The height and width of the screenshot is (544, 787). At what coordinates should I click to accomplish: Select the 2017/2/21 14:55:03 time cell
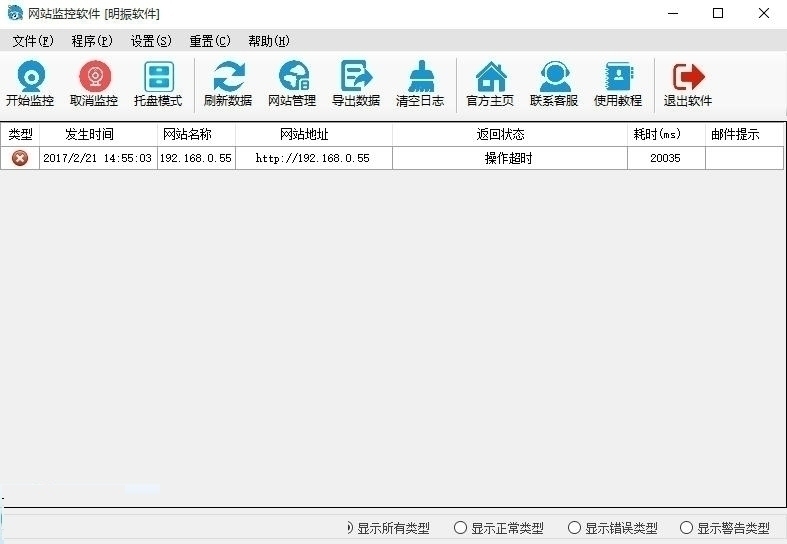coord(98,158)
